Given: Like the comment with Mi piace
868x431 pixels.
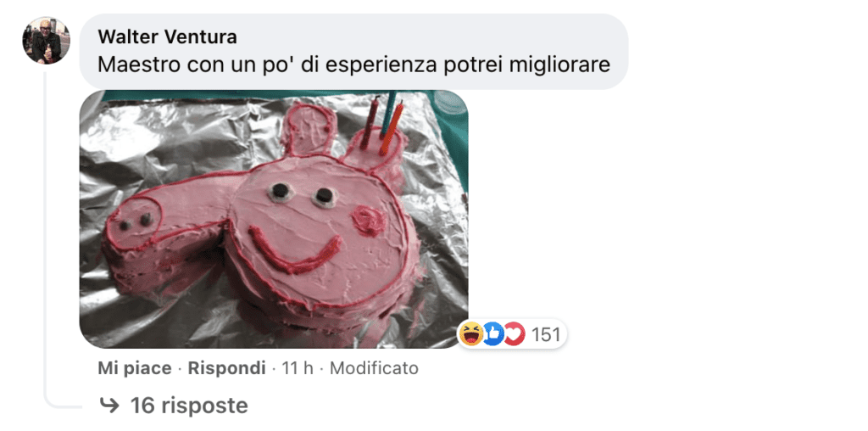Looking at the screenshot, I should 135,368.
